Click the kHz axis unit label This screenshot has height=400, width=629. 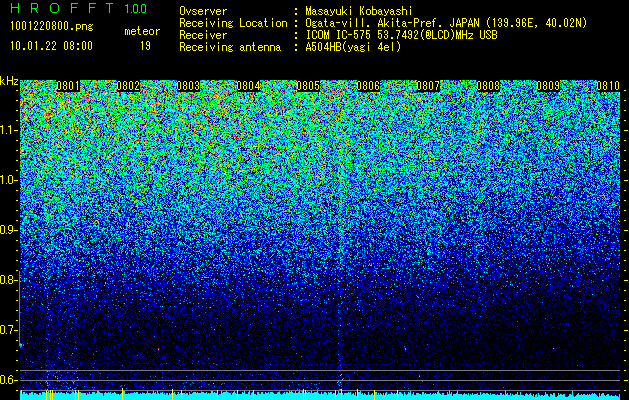(9, 81)
